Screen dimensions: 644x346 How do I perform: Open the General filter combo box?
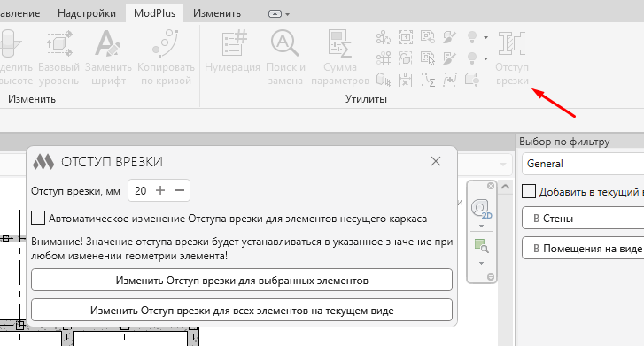(583, 164)
